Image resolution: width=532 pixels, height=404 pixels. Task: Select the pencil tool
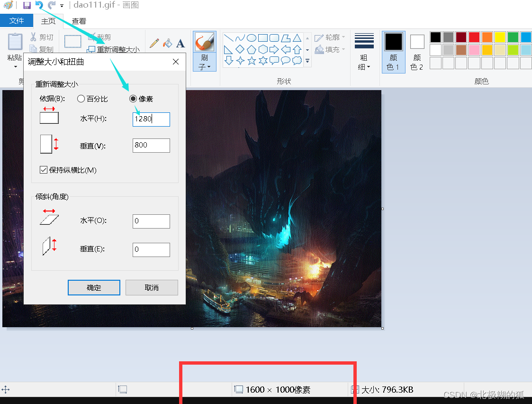[x=154, y=43]
